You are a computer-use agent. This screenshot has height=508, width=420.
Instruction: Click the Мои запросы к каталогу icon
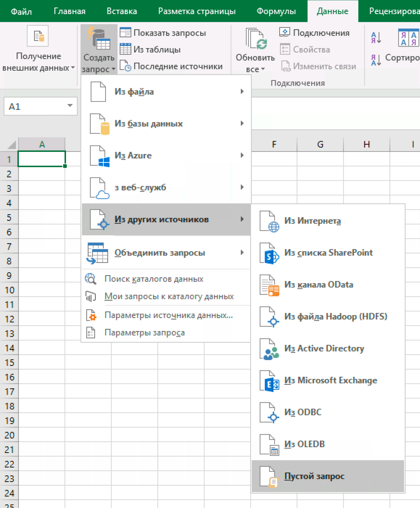pyautogui.click(x=91, y=296)
